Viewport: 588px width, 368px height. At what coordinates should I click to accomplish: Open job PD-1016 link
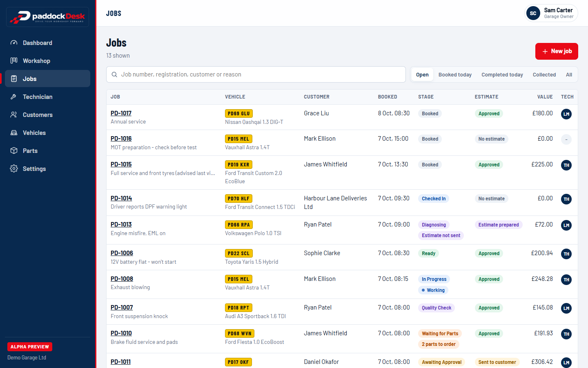click(x=121, y=139)
